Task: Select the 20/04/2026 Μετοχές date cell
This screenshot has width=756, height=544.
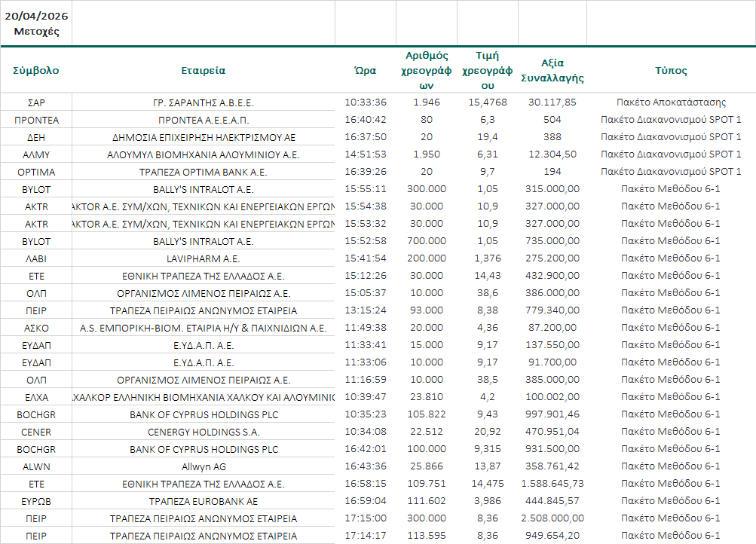Action: coord(36,23)
